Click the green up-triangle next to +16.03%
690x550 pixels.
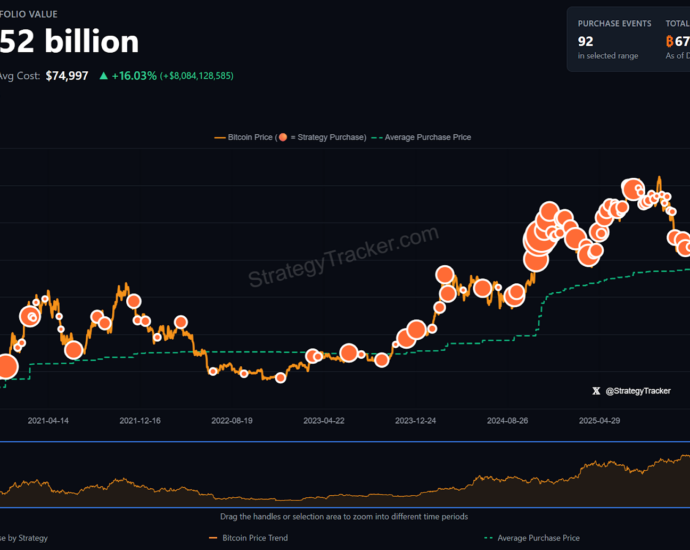click(104, 75)
